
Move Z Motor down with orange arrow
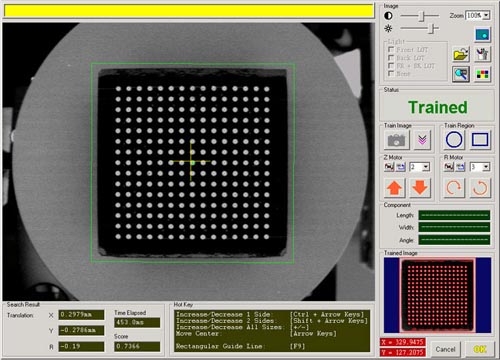pos(420,188)
